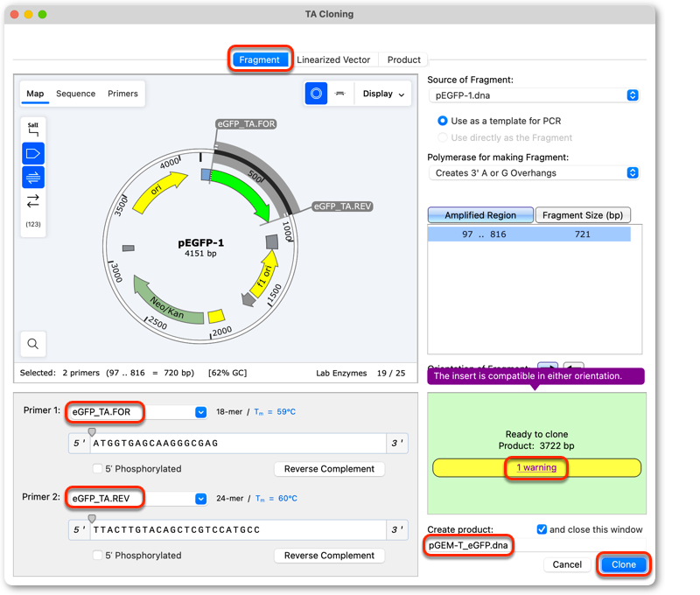Click the Primer 2 position slider handle

92,518
